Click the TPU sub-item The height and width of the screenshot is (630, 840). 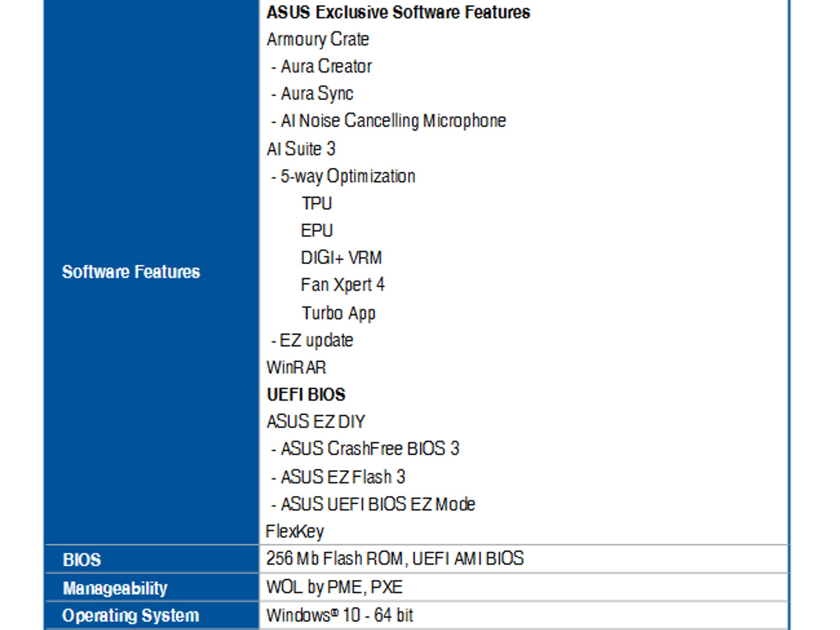[317, 203]
